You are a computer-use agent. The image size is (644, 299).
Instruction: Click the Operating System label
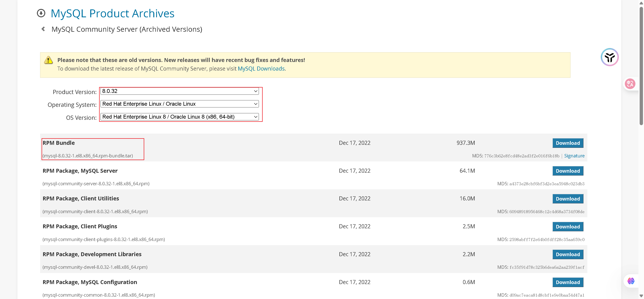click(72, 105)
